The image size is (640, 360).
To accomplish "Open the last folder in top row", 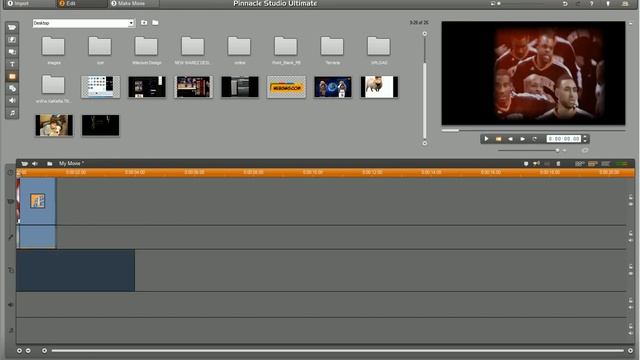I will coord(378,46).
